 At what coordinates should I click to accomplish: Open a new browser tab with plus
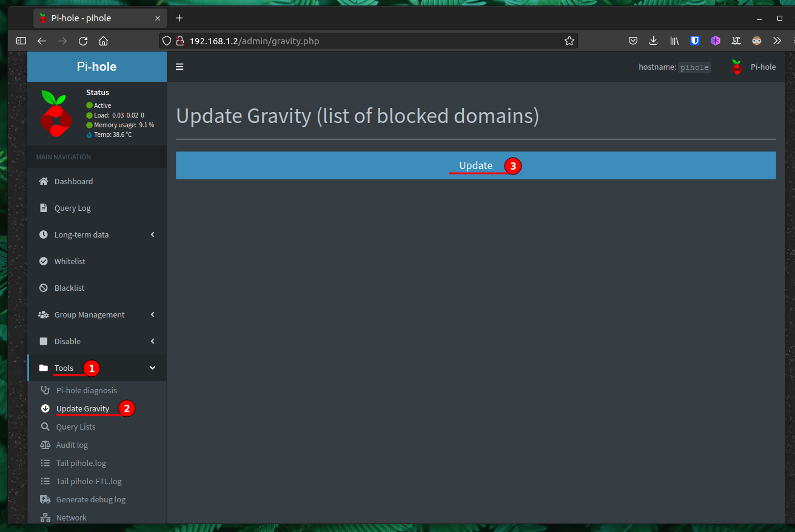[x=179, y=18]
